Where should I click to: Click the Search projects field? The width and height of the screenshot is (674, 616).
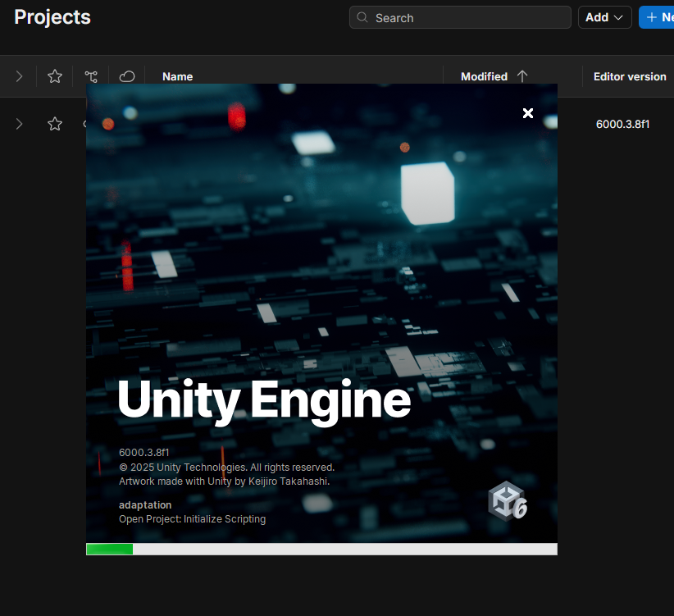(x=460, y=17)
